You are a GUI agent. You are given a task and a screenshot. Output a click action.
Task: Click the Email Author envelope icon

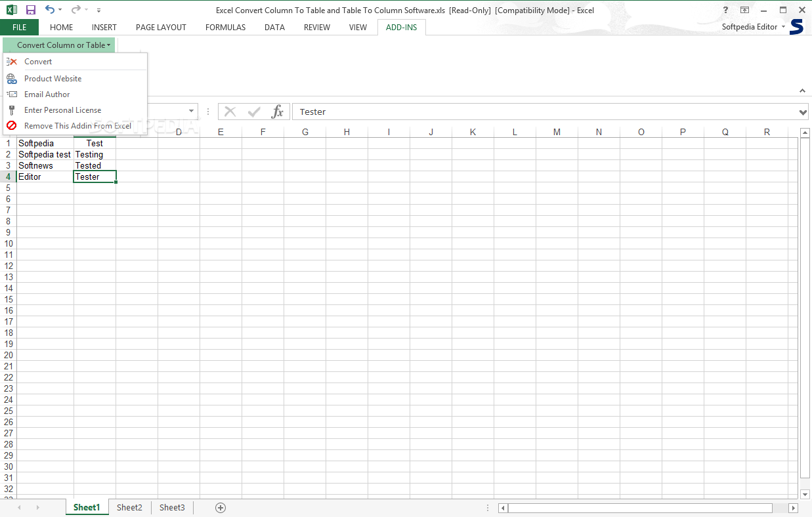[12, 94]
